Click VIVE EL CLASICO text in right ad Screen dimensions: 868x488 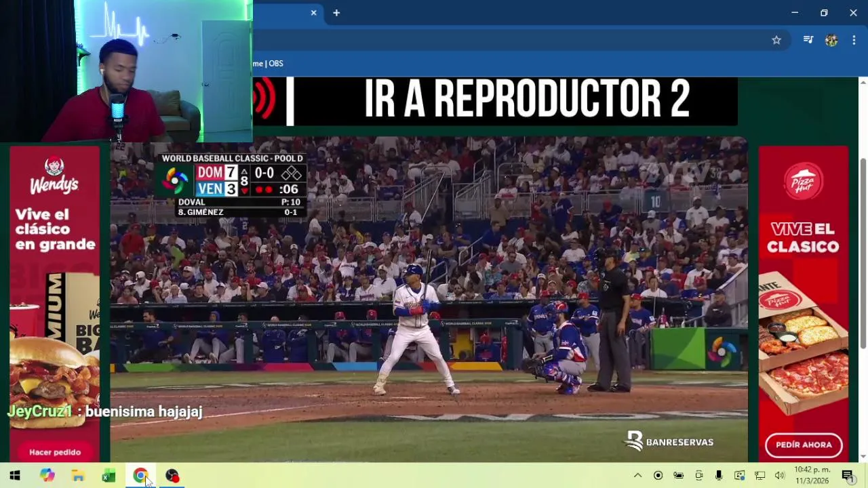[x=804, y=238]
